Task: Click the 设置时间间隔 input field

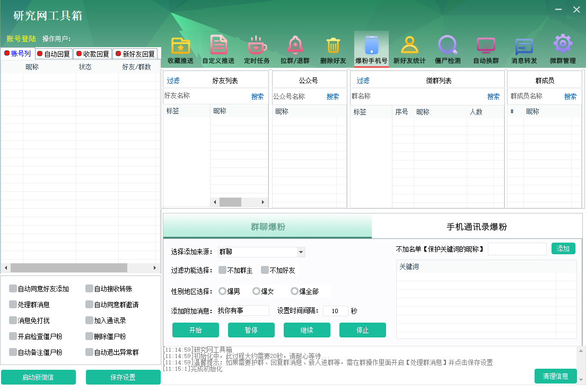Action: [335, 311]
